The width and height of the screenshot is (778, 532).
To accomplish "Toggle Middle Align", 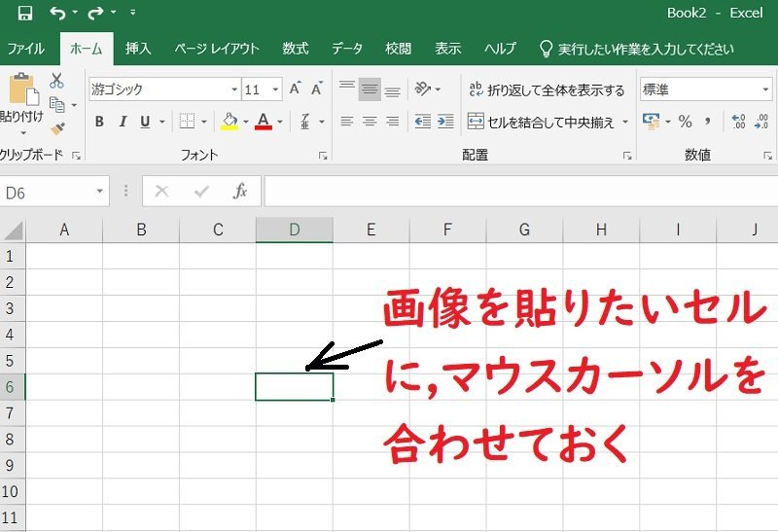I will pos(370,89).
